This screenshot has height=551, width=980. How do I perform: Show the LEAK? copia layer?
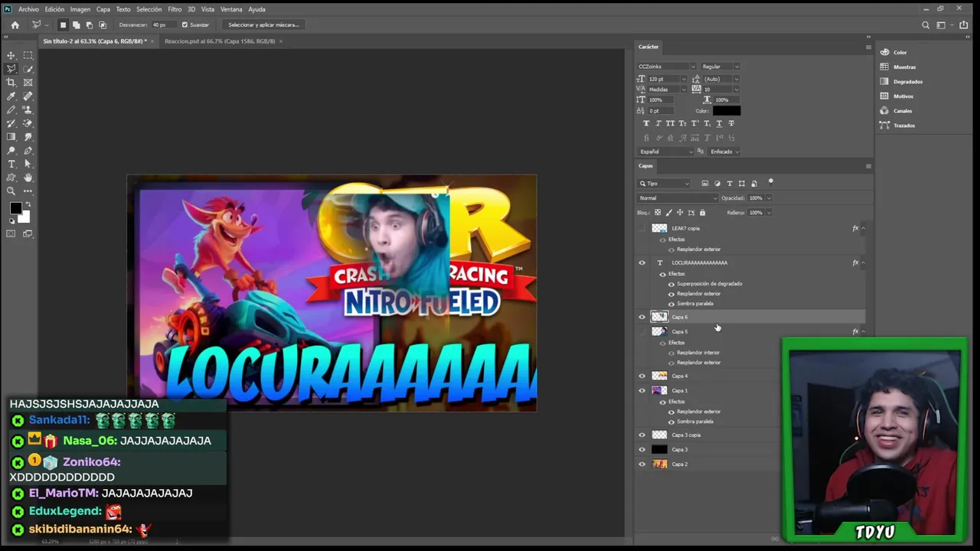pyautogui.click(x=642, y=228)
